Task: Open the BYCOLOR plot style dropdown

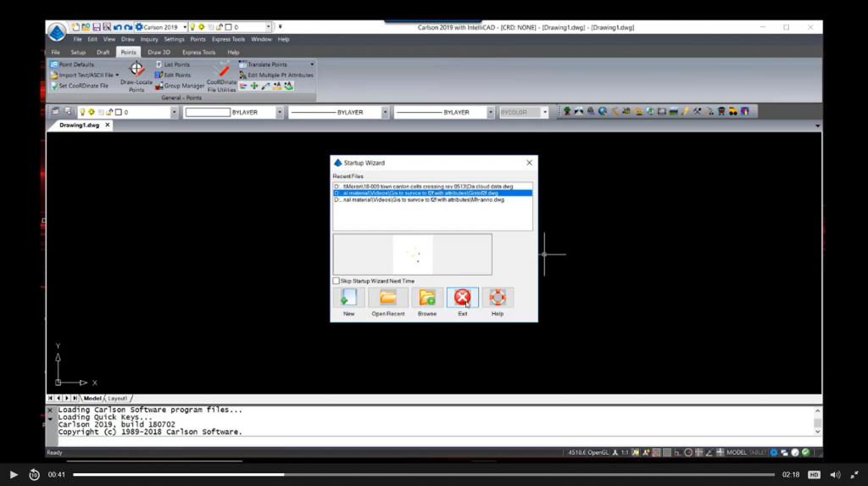Action: pyautogui.click(x=545, y=112)
